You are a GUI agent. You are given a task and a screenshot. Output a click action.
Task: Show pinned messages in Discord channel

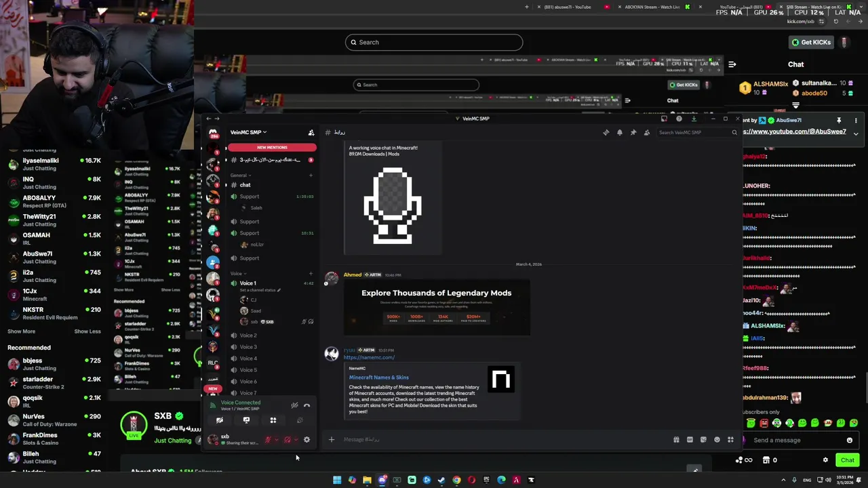tap(633, 132)
